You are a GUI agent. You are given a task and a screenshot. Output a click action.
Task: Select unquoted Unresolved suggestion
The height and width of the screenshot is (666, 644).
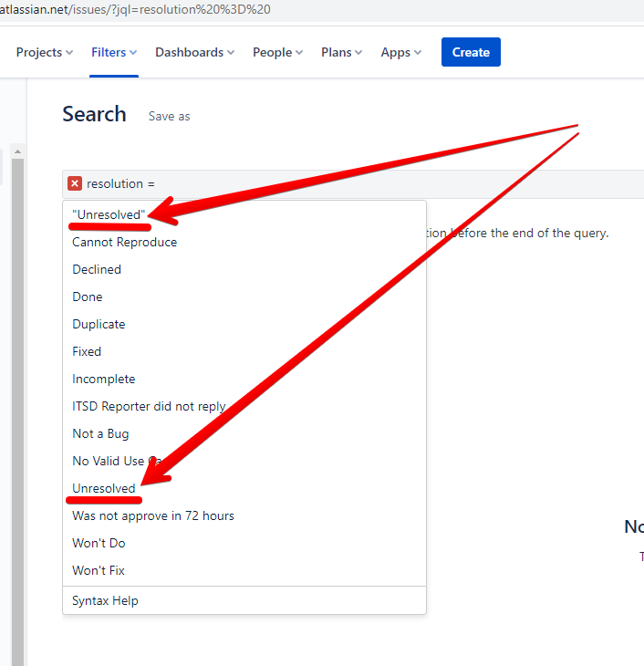(244, 488)
